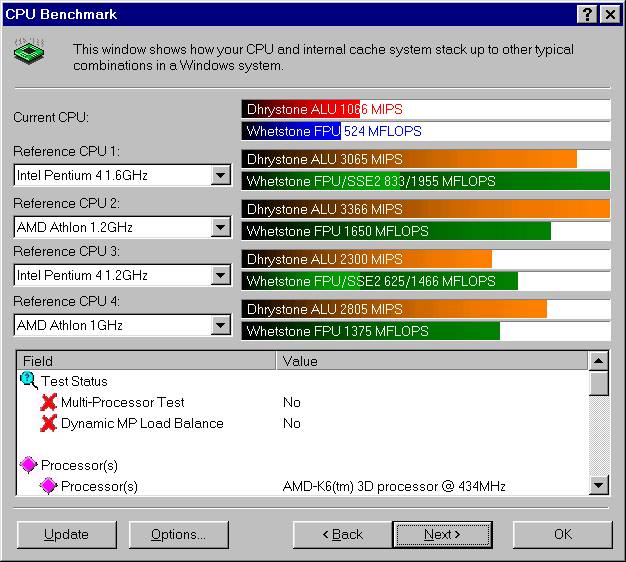Click Dhrystone ALU 2300 MIPS bar
626x562 pixels.
coord(426,259)
